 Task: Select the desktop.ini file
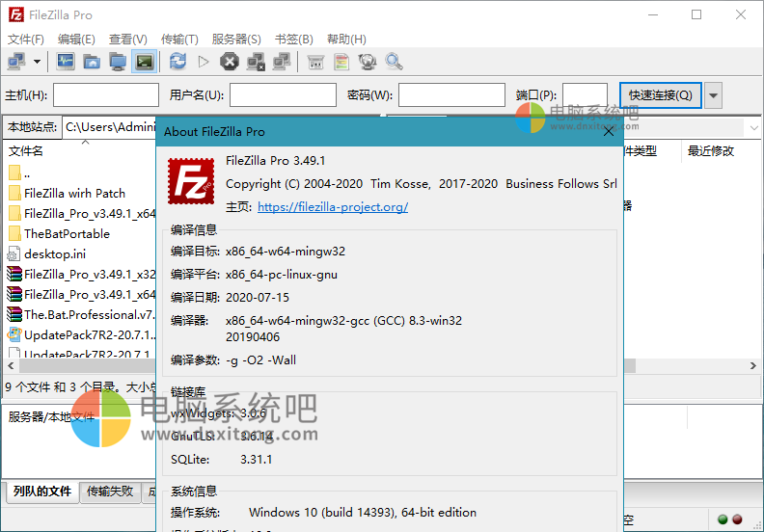47,254
